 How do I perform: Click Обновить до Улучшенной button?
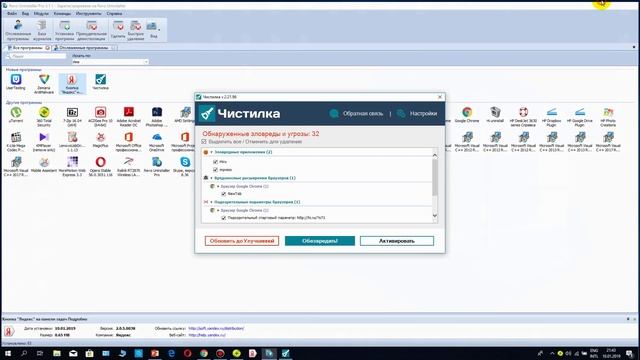(242, 241)
